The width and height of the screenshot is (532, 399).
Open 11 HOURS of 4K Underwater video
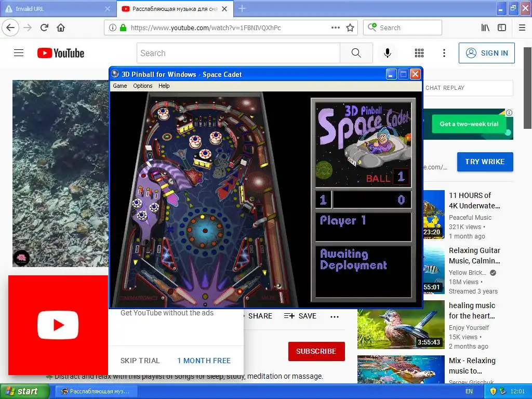474,201
